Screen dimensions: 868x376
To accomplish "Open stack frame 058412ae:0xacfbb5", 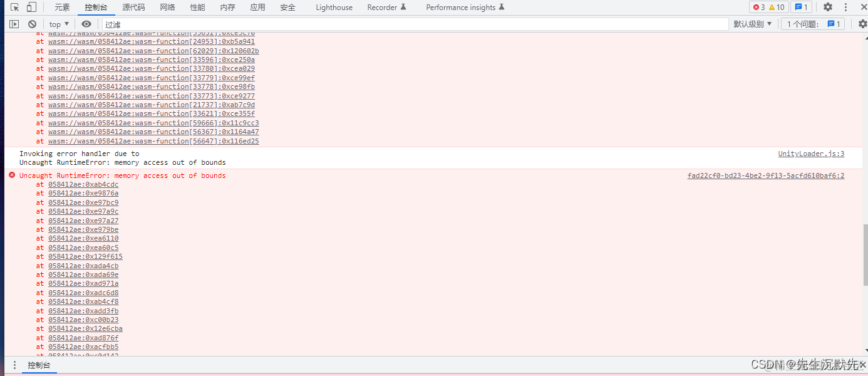I will pos(83,347).
